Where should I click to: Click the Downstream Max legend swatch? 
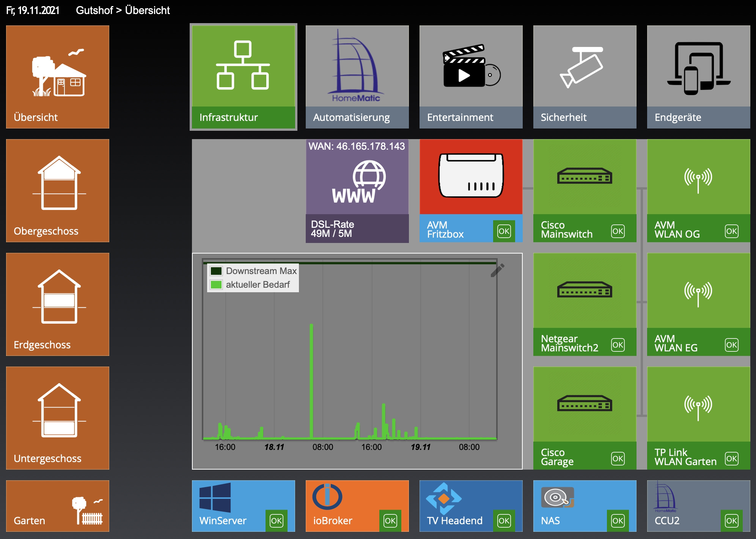(x=216, y=271)
